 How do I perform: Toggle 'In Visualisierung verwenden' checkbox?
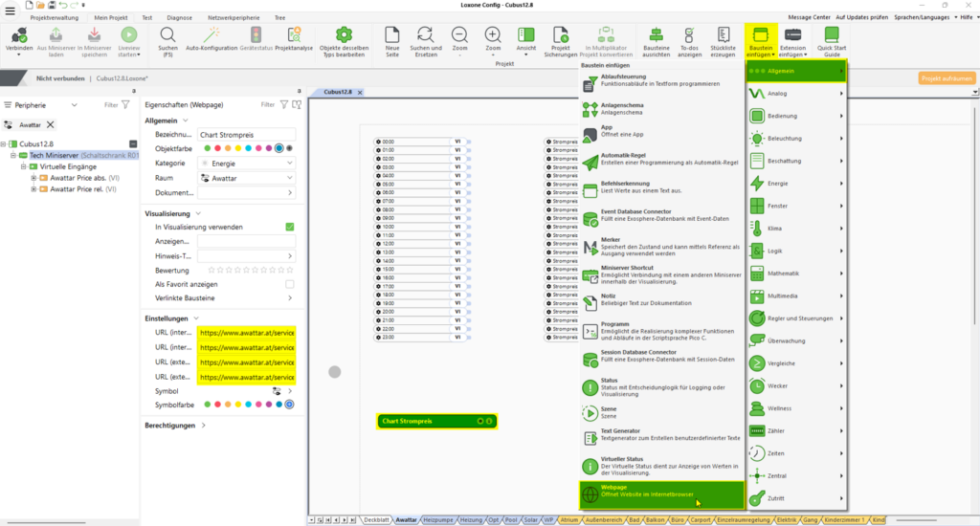[x=289, y=227]
